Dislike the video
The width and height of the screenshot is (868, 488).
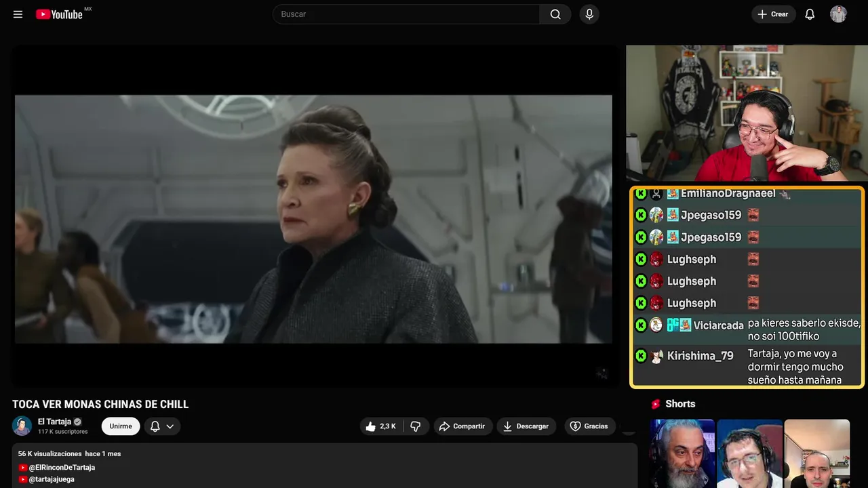[416, 426]
